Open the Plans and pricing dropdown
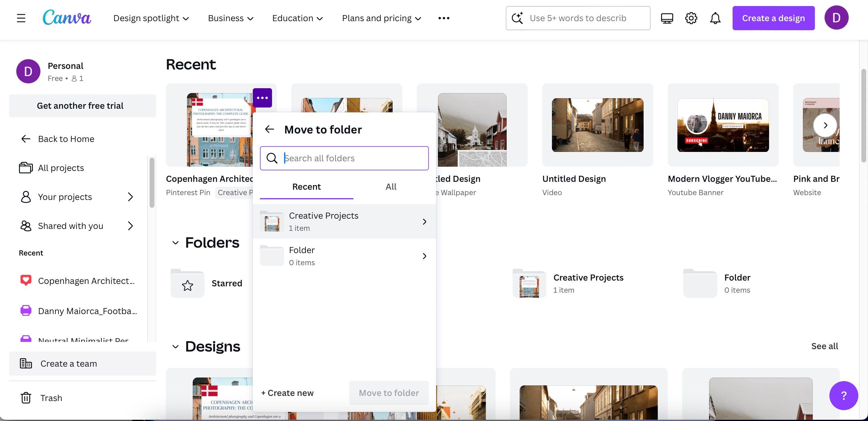 [x=381, y=18]
